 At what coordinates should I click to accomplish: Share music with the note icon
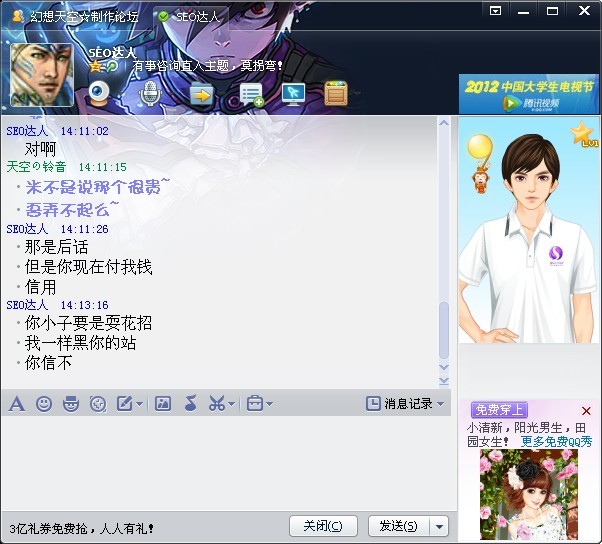[190, 403]
